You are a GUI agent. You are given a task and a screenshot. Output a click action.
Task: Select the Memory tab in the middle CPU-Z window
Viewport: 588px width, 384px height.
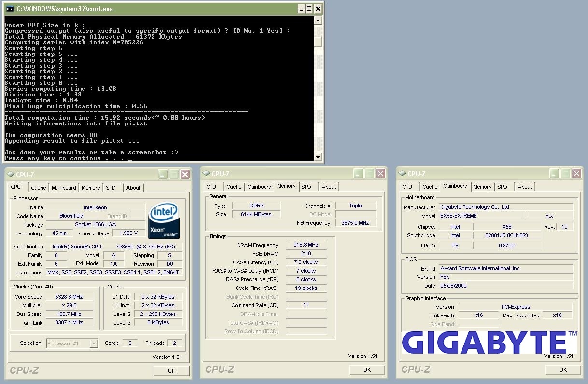click(286, 186)
